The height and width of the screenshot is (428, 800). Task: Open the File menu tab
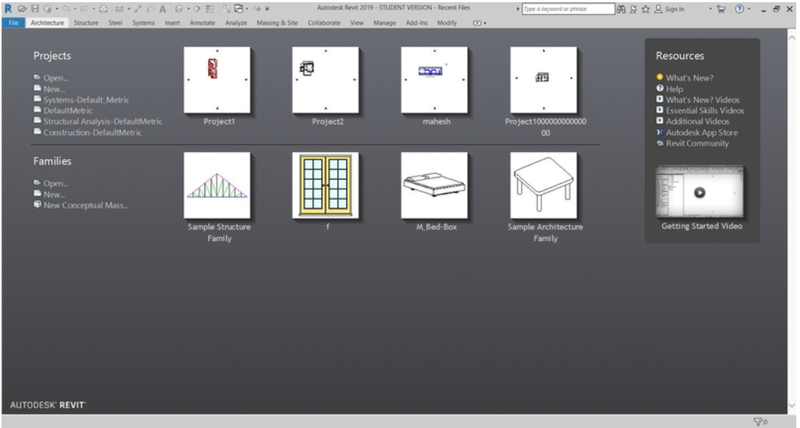tap(14, 23)
